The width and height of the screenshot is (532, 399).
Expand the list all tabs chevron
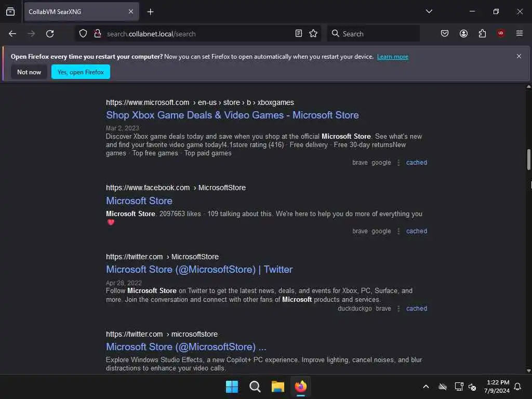tap(429, 11)
